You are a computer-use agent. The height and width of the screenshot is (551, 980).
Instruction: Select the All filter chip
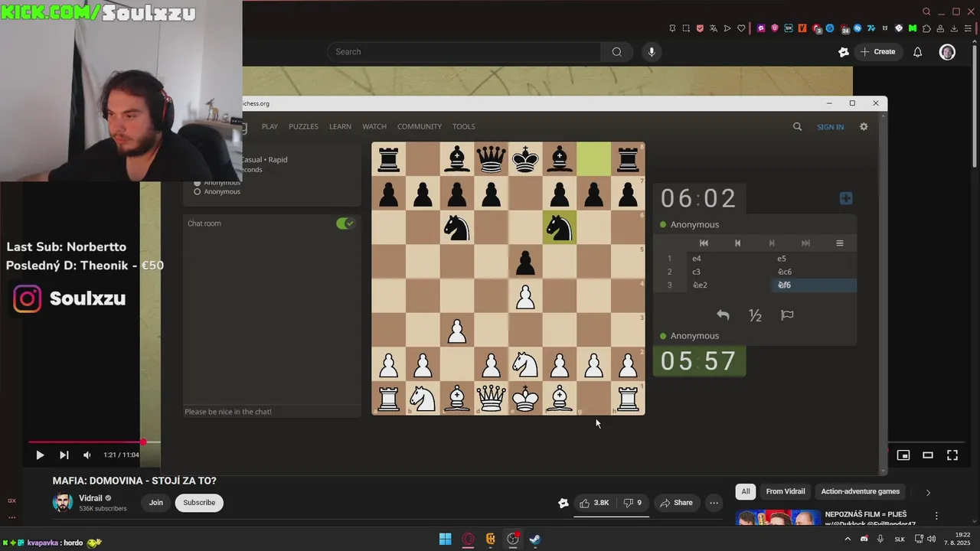pos(745,491)
